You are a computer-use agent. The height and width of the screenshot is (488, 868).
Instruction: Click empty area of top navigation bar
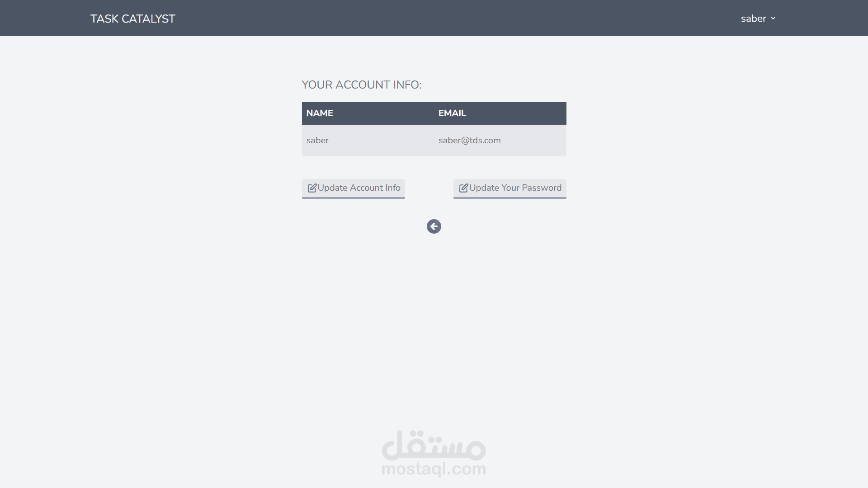click(x=452, y=18)
